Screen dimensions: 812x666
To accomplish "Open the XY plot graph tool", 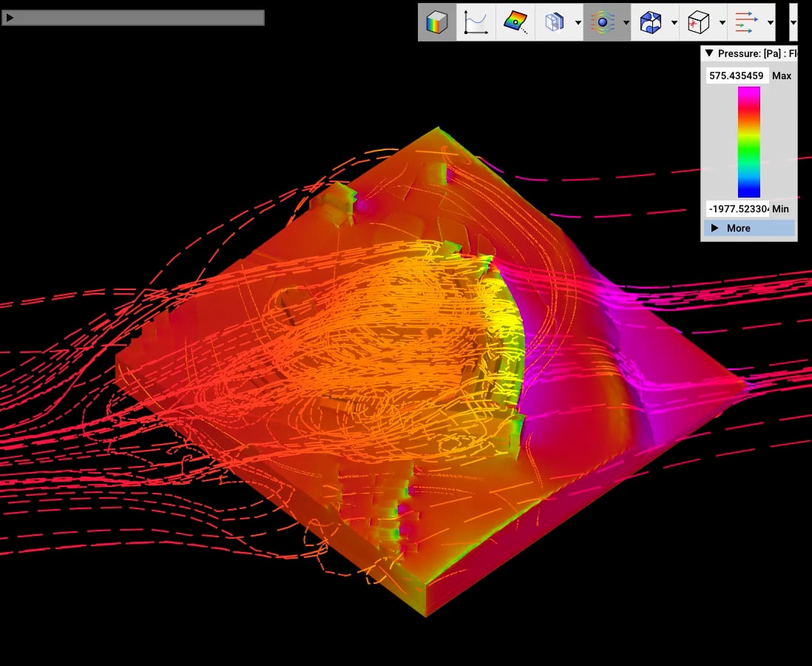I will (477, 22).
